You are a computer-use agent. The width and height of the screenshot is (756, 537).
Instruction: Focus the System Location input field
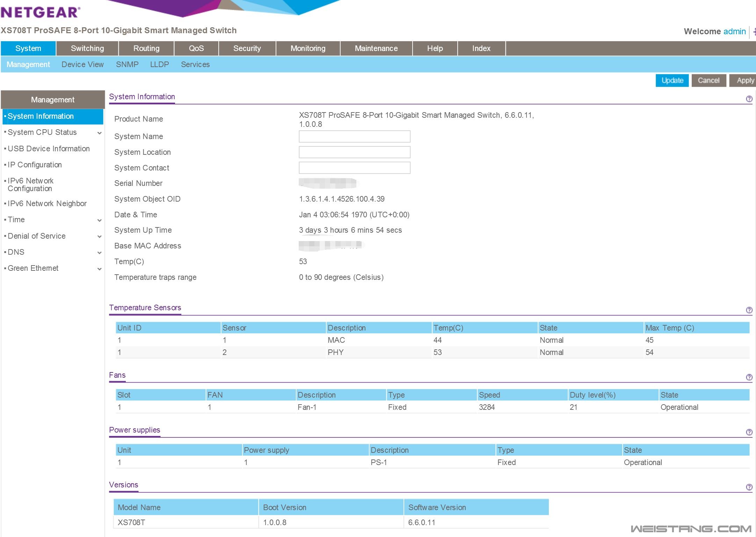[x=354, y=152]
